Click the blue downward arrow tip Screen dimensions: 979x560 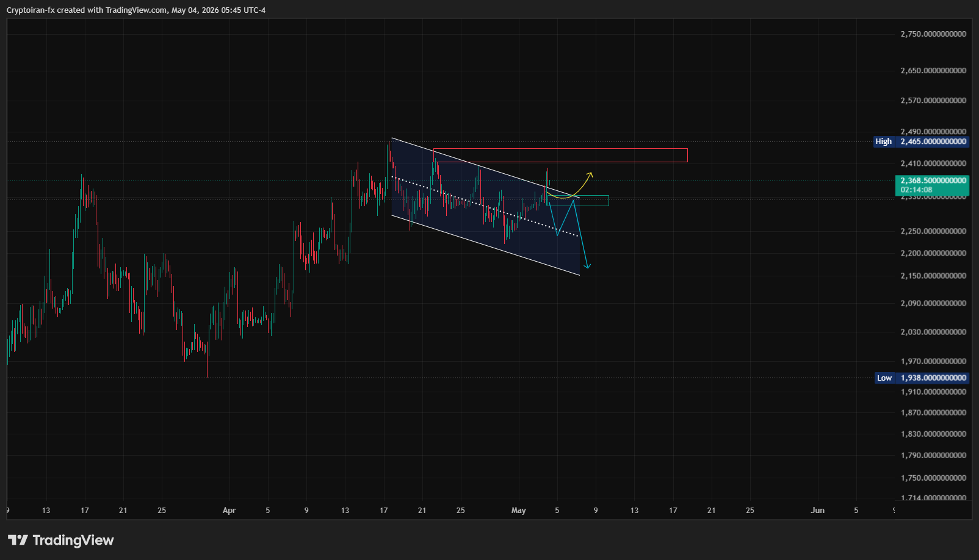pyautogui.click(x=588, y=265)
